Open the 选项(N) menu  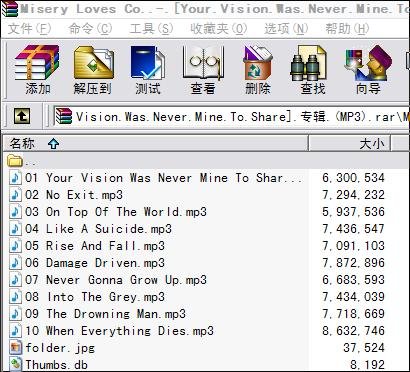tap(286, 29)
